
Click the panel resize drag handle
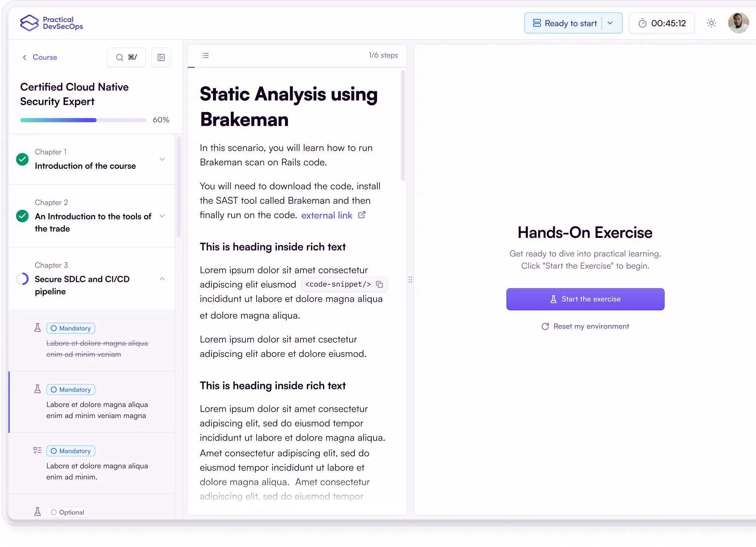click(410, 280)
